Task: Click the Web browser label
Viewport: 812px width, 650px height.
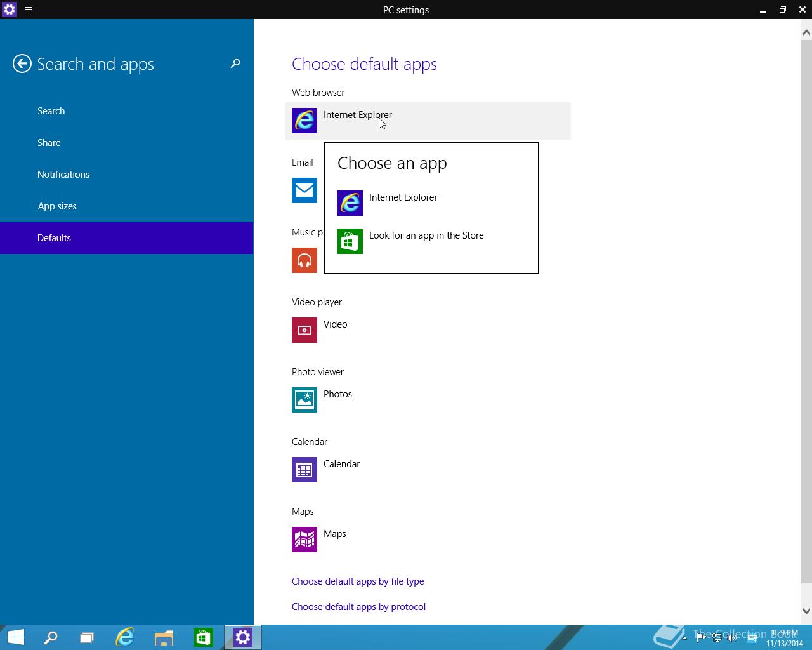Action: tap(318, 93)
